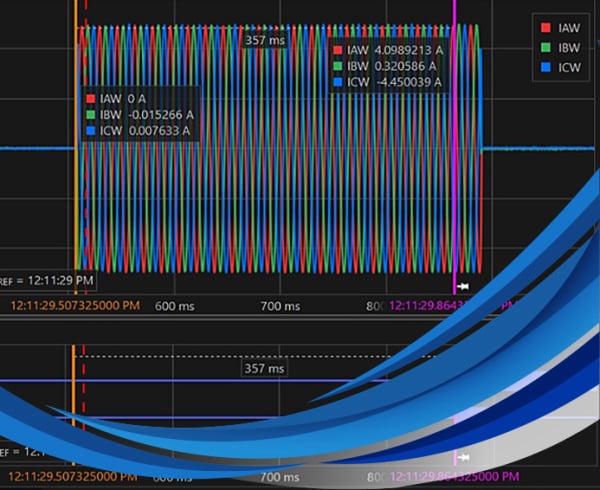Viewport: 600px width, 490px height.
Task: Toggle IBW trace in top-right legend
Action: pos(565,49)
